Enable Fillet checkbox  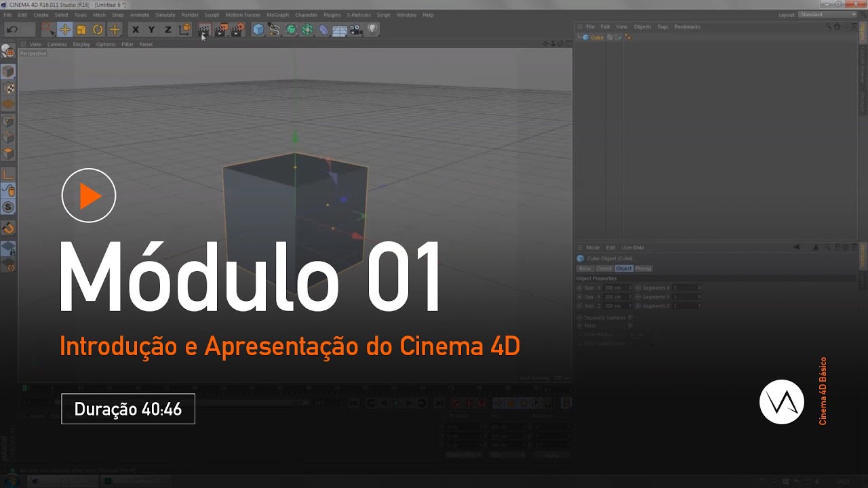point(630,325)
